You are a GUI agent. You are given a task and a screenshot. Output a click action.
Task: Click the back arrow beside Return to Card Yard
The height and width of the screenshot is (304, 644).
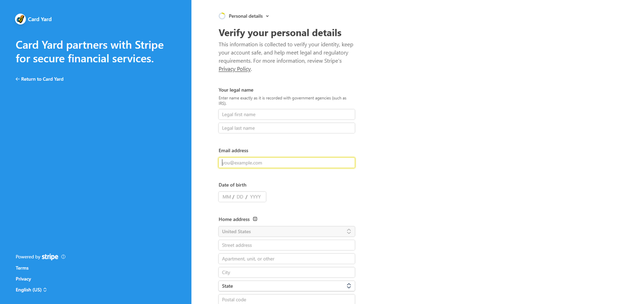(17, 79)
